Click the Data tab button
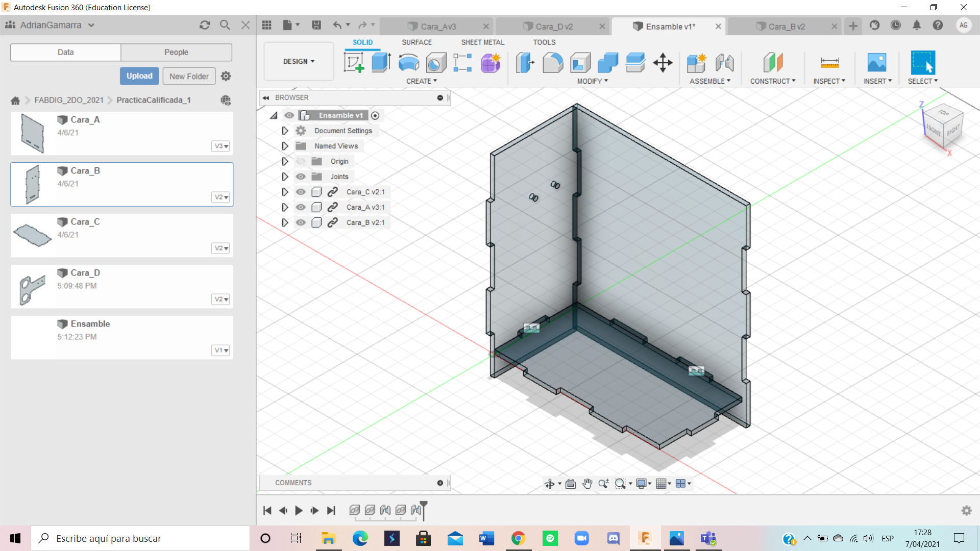This screenshot has width=980, height=551. [65, 52]
